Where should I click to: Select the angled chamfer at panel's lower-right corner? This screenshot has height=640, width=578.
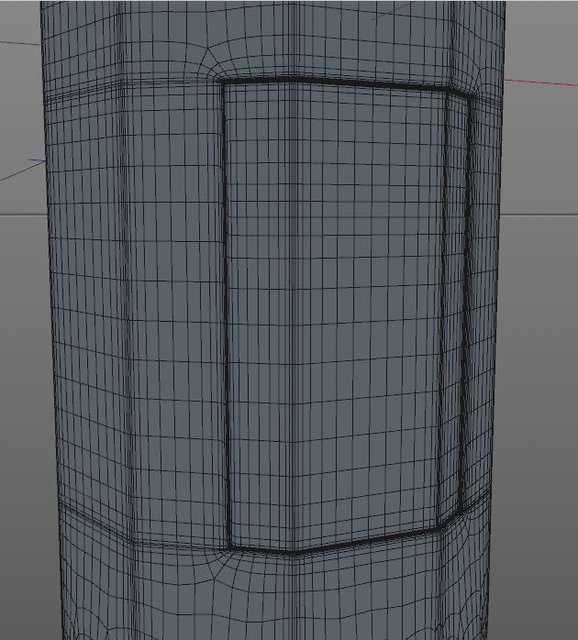tap(451, 520)
